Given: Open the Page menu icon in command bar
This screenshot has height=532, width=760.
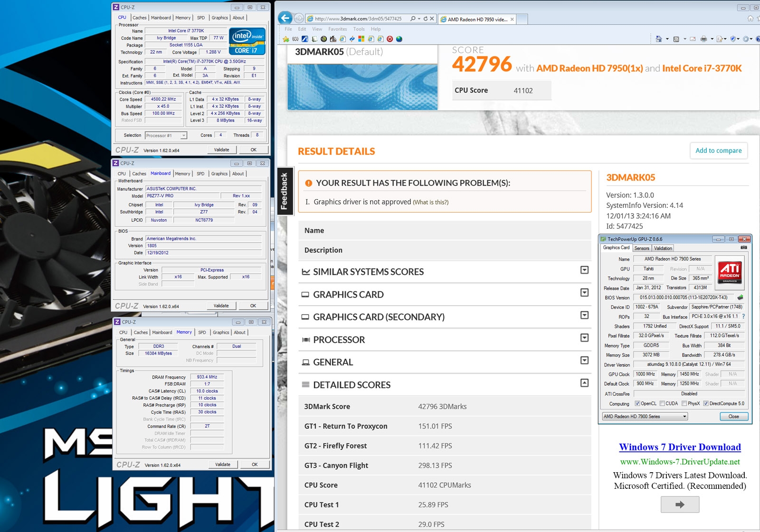Looking at the screenshot, I should (x=720, y=39).
